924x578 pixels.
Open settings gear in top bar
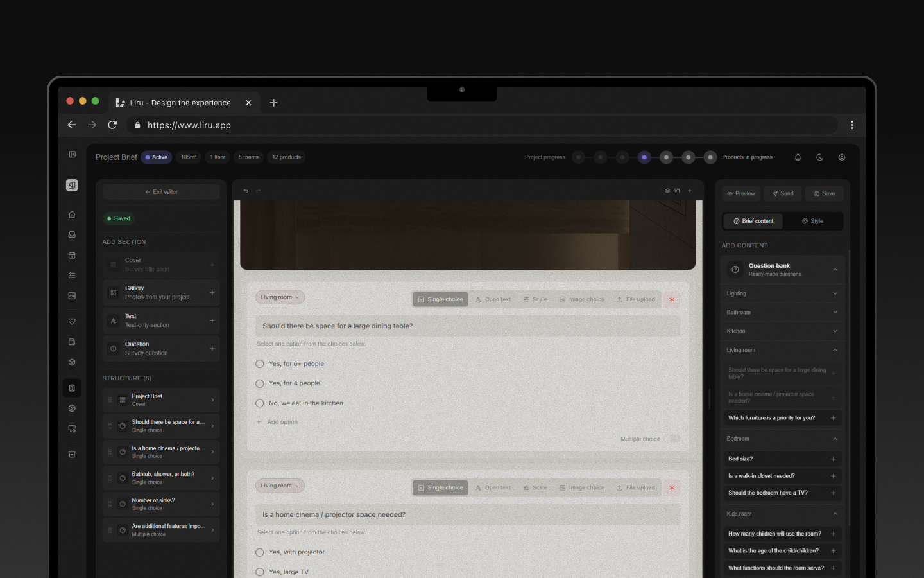tap(842, 157)
